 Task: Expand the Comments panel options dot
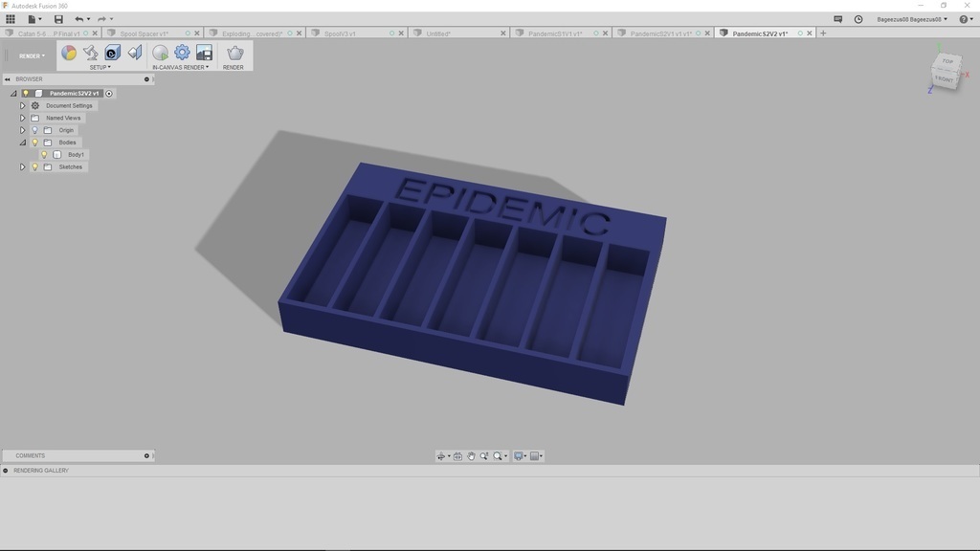pyautogui.click(x=146, y=456)
